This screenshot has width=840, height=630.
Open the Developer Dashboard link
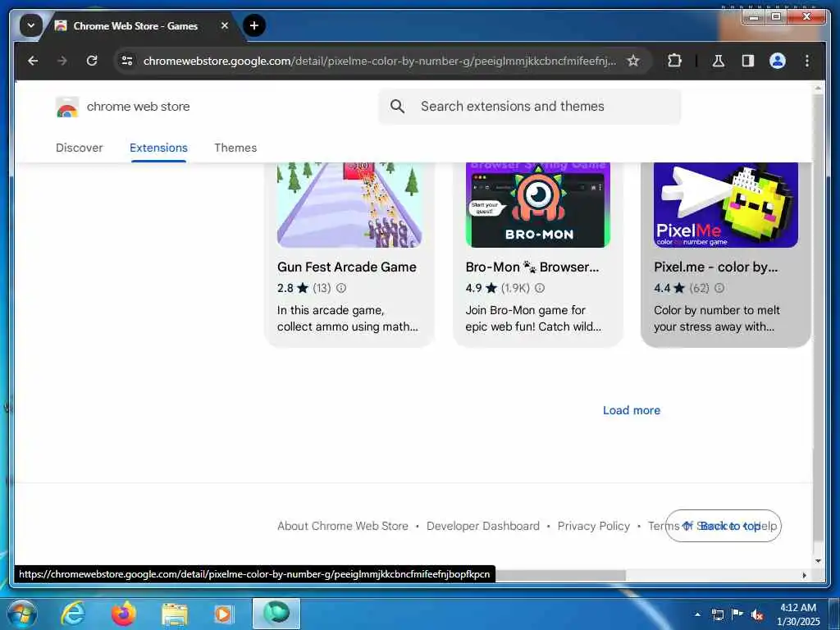pos(483,526)
